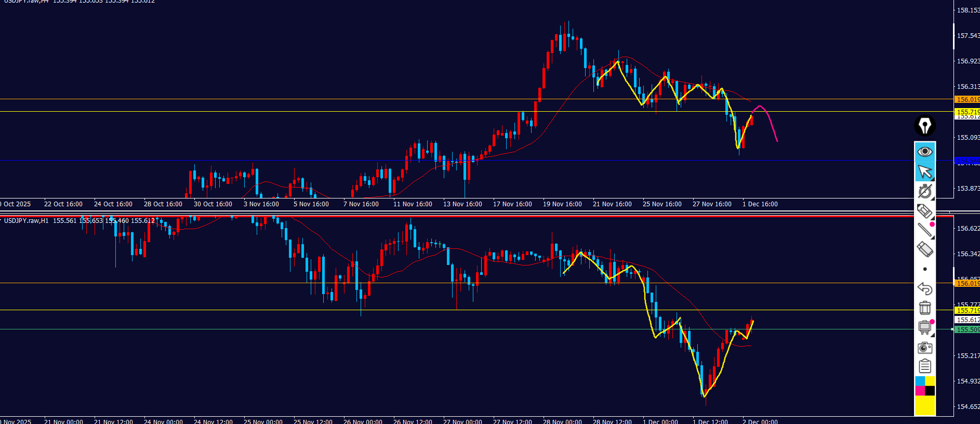The width and height of the screenshot is (980, 424).
Task: Pick the cyan color swatch
Action: tap(920, 381)
